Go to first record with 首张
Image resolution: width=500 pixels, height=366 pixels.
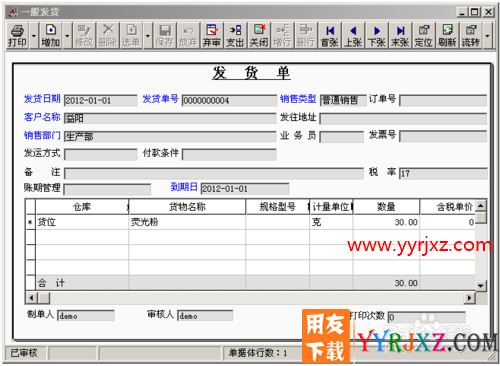330,35
